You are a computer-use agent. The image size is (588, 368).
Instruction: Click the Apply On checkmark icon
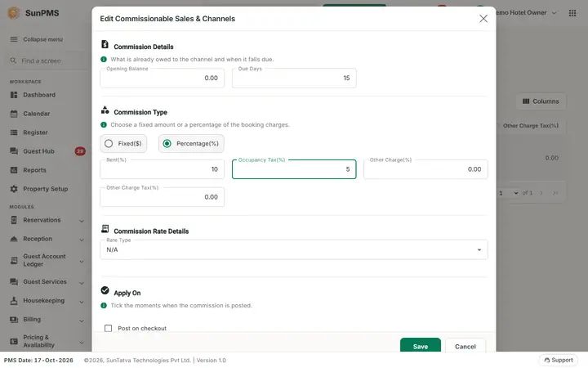(x=105, y=290)
